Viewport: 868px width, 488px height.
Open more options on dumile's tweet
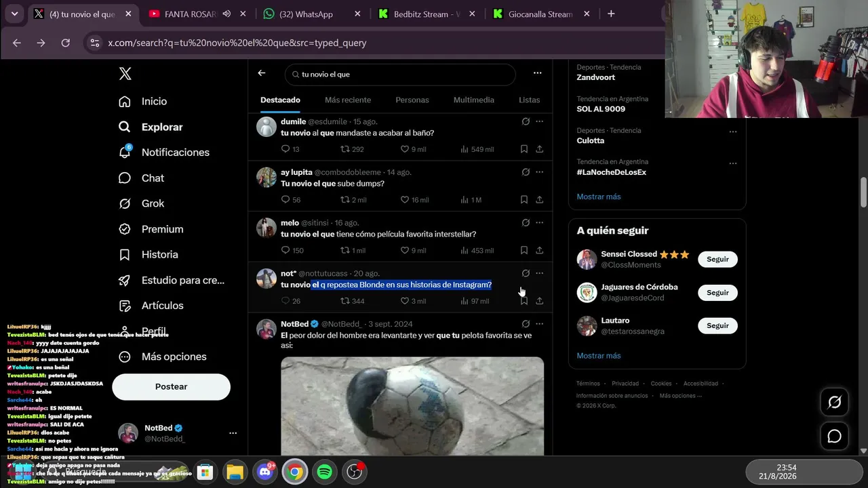[540, 121]
